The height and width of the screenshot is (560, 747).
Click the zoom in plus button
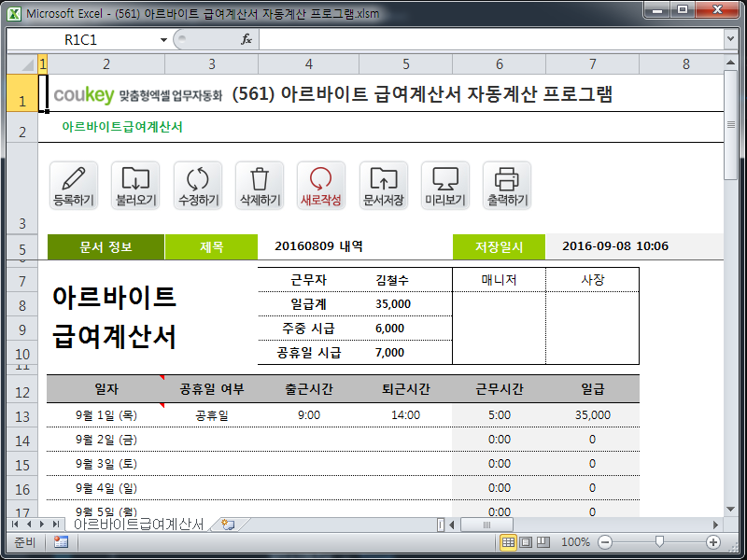tap(713, 542)
